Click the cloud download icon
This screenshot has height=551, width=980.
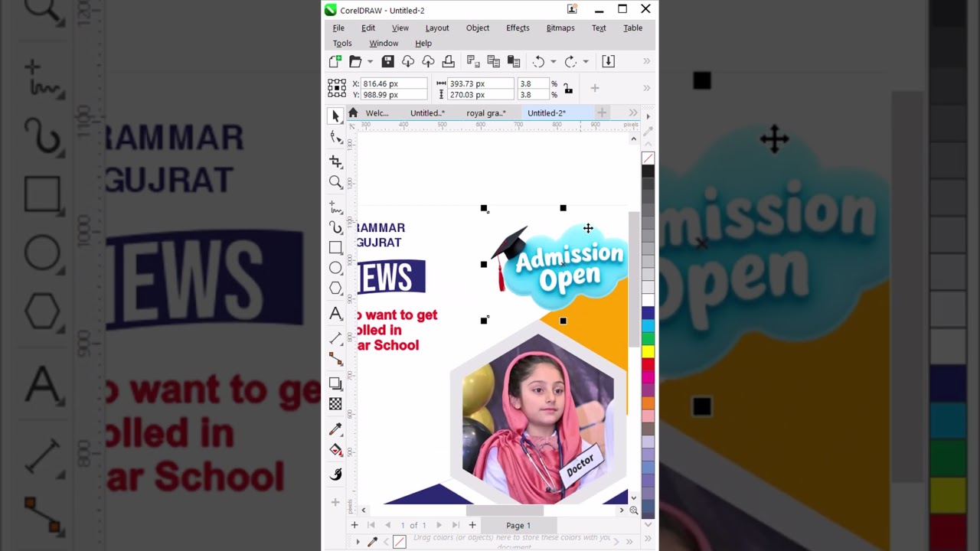pyautogui.click(x=408, y=61)
